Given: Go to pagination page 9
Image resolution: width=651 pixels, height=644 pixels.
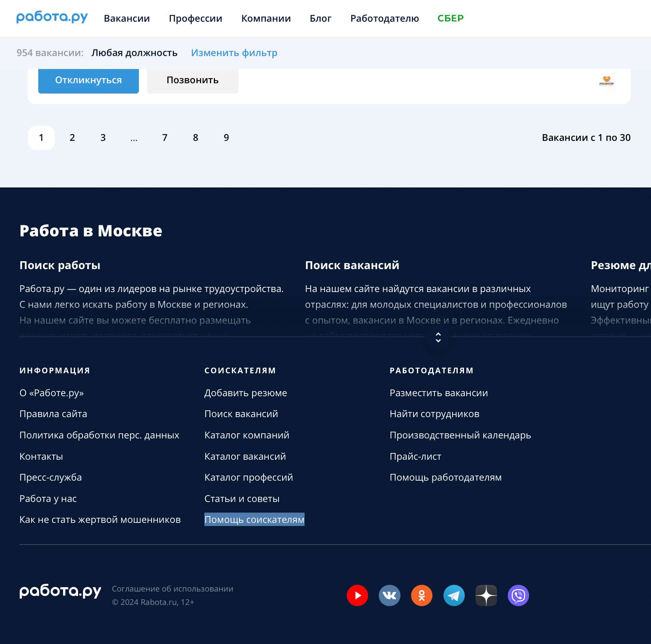Looking at the screenshot, I should [226, 138].
